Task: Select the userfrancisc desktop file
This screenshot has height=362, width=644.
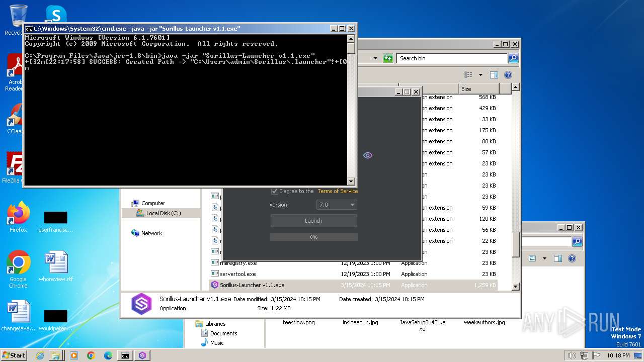Action: click(x=56, y=221)
